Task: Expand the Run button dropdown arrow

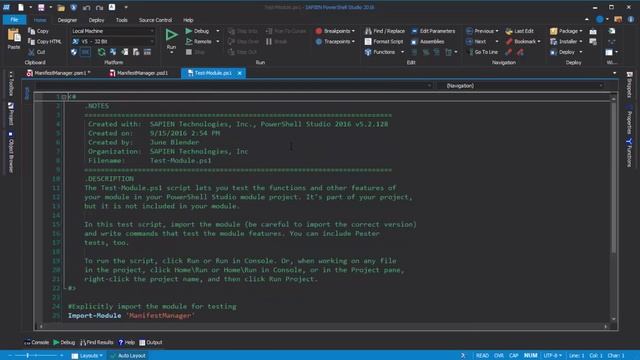Action: coord(171,53)
